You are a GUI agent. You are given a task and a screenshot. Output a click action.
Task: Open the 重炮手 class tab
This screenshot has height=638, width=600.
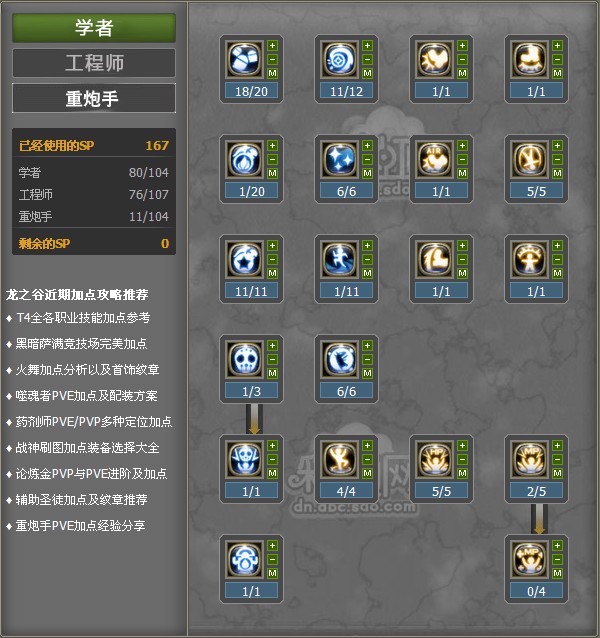point(94,98)
